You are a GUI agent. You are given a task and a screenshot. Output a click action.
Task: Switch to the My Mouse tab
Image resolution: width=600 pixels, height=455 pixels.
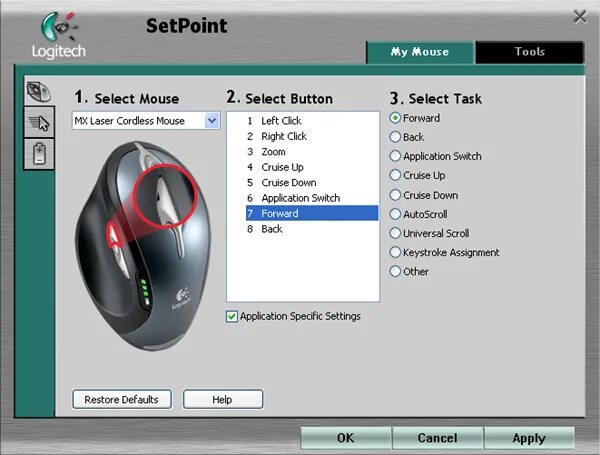[420, 52]
